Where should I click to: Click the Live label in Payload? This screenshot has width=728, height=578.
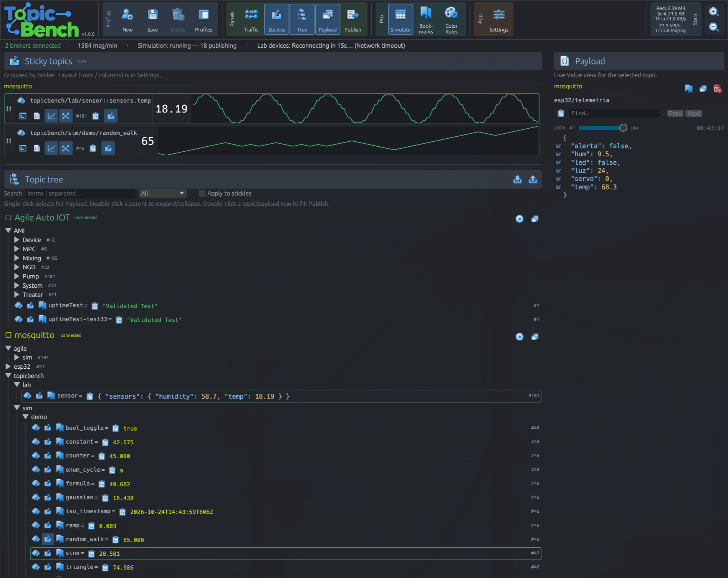[x=634, y=128]
